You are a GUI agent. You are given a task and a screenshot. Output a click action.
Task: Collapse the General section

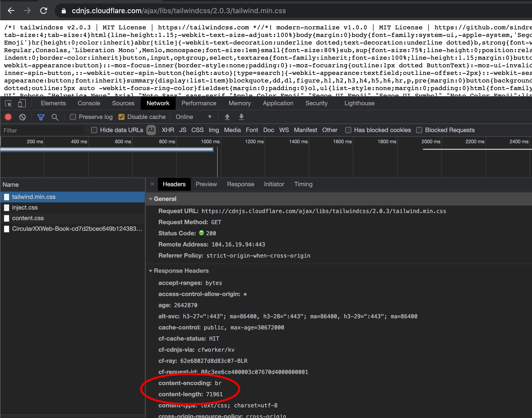(x=151, y=199)
